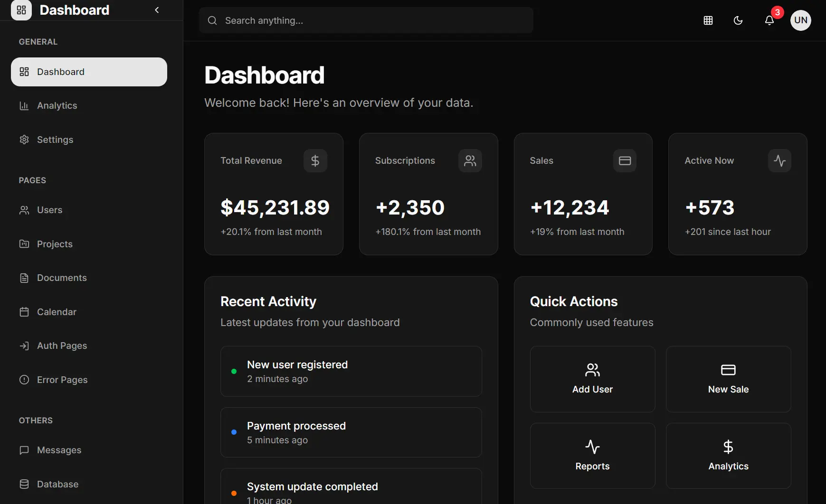Image resolution: width=826 pixels, height=504 pixels.
Task: Open notifications via the bell icon
Action: click(x=769, y=20)
